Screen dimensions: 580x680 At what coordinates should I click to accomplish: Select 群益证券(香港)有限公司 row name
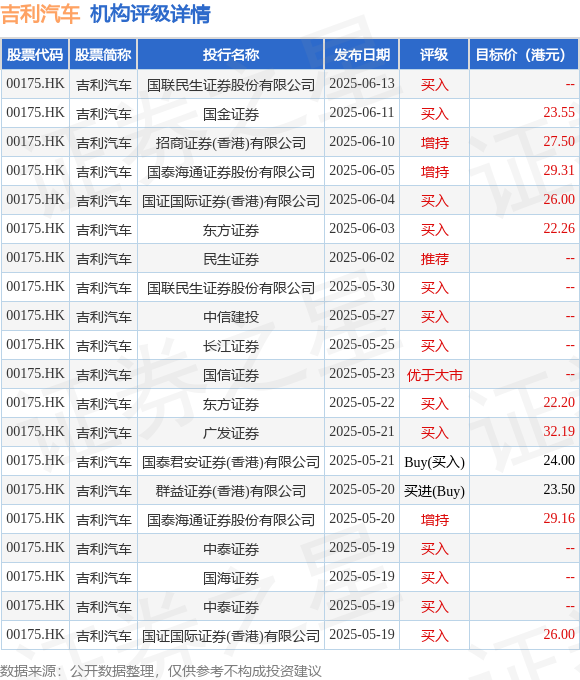(231, 491)
